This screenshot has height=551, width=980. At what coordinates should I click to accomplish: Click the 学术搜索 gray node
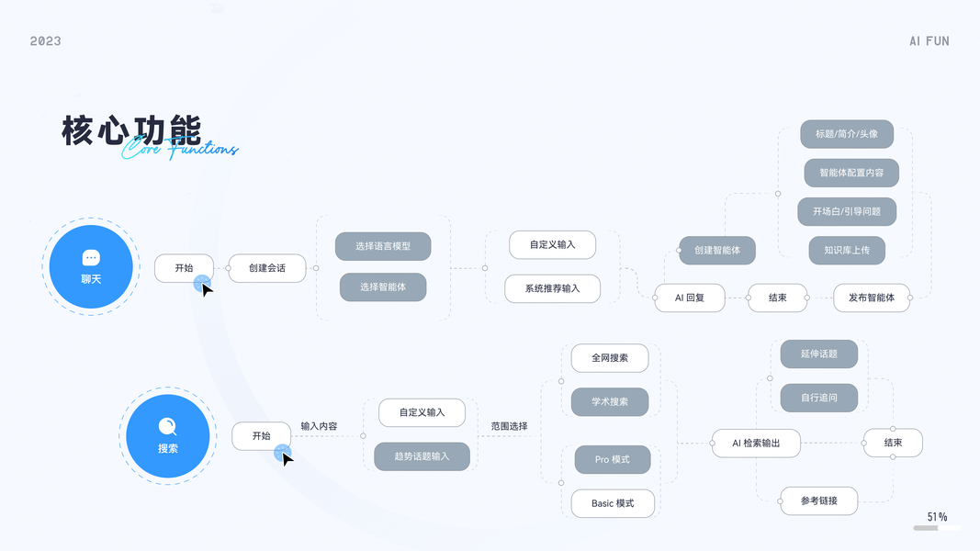[610, 401]
